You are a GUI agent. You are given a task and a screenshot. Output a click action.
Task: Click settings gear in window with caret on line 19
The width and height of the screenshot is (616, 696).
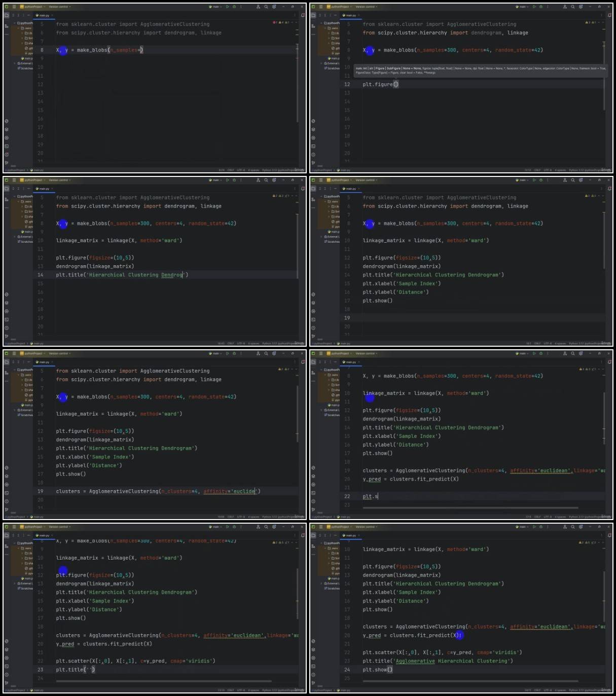point(581,180)
